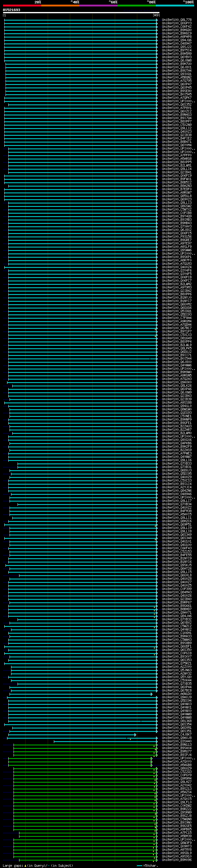Select the UniRef100_C4J8K7 label

coord(177,735)
